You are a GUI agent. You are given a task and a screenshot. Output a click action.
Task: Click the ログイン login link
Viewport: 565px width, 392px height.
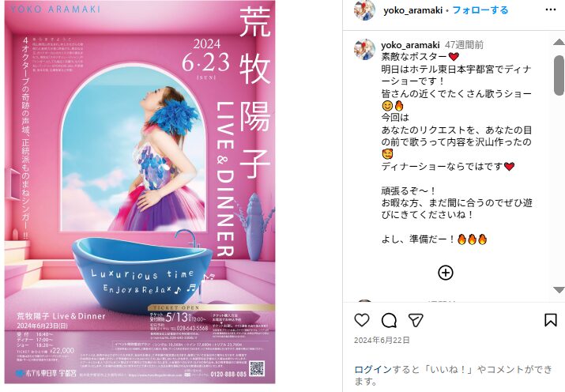[373, 369]
